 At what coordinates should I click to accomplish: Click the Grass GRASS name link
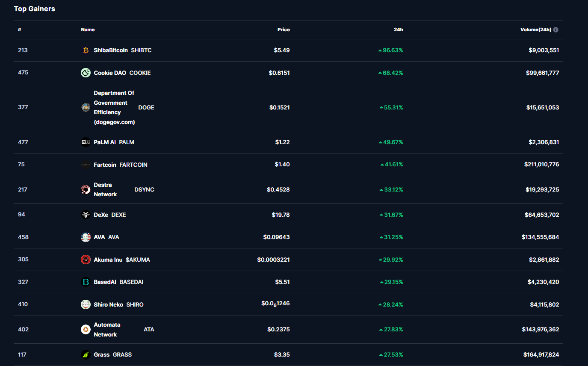click(102, 354)
